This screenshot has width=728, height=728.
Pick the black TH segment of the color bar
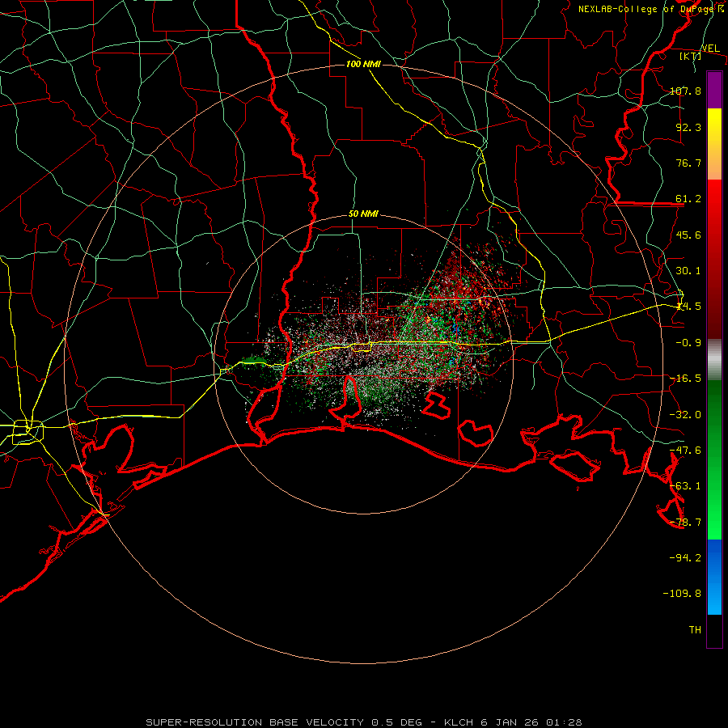(x=714, y=630)
